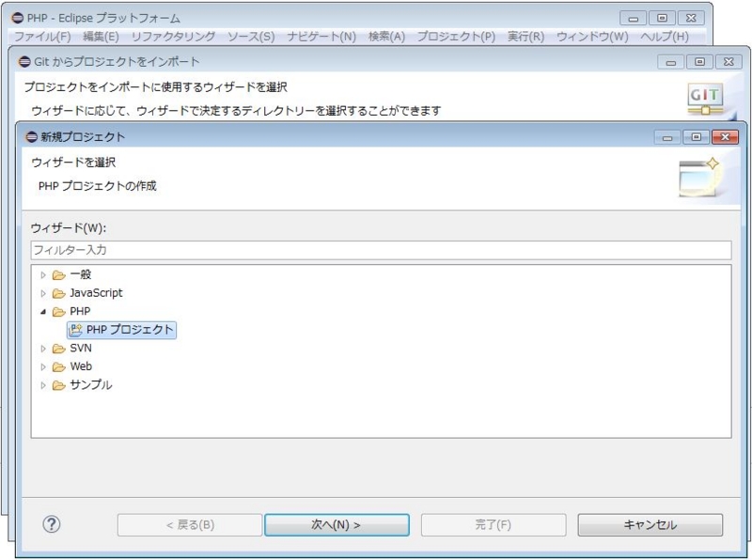This screenshot has height=560, width=752.
Task: Open the ウィンドウ(W) menu
Action: click(592, 37)
